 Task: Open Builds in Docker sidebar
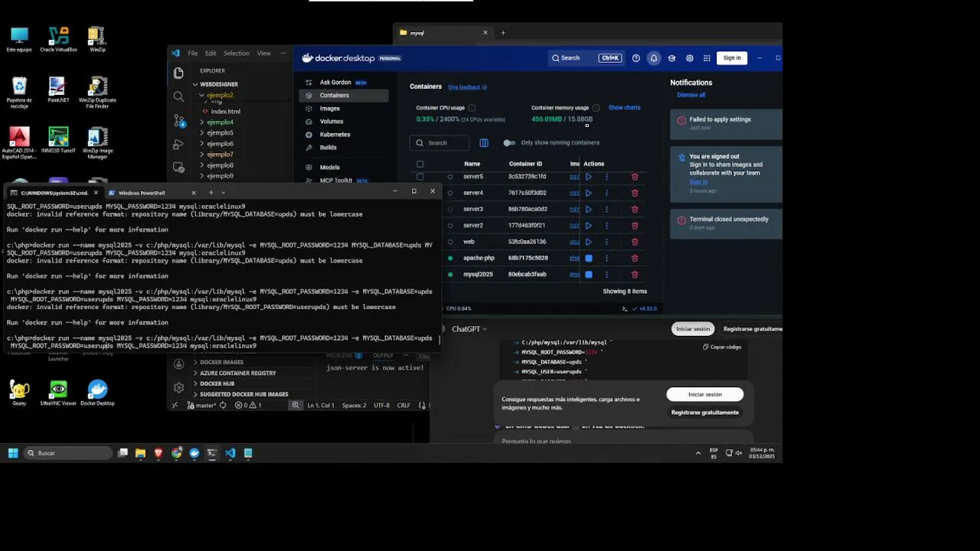[344, 148]
